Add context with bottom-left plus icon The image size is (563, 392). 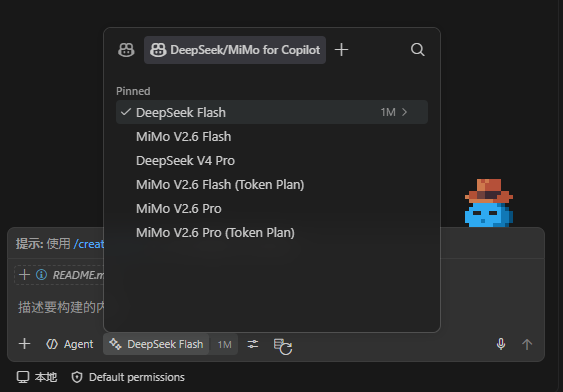click(x=24, y=344)
